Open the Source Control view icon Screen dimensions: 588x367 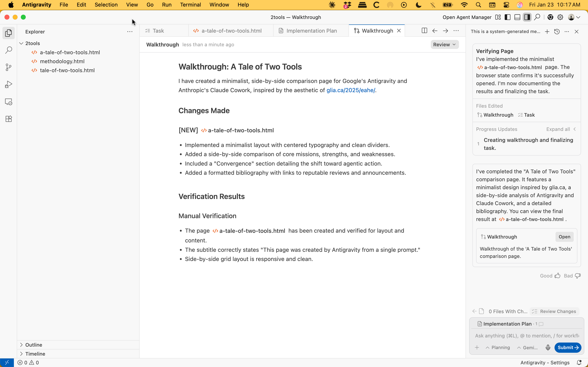pyautogui.click(x=9, y=67)
